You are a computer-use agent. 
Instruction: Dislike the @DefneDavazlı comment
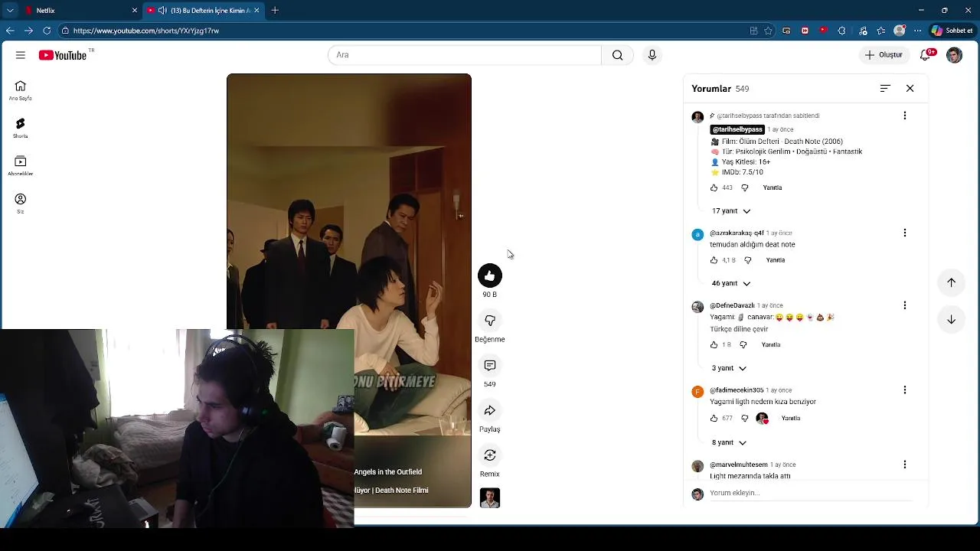pyautogui.click(x=743, y=345)
